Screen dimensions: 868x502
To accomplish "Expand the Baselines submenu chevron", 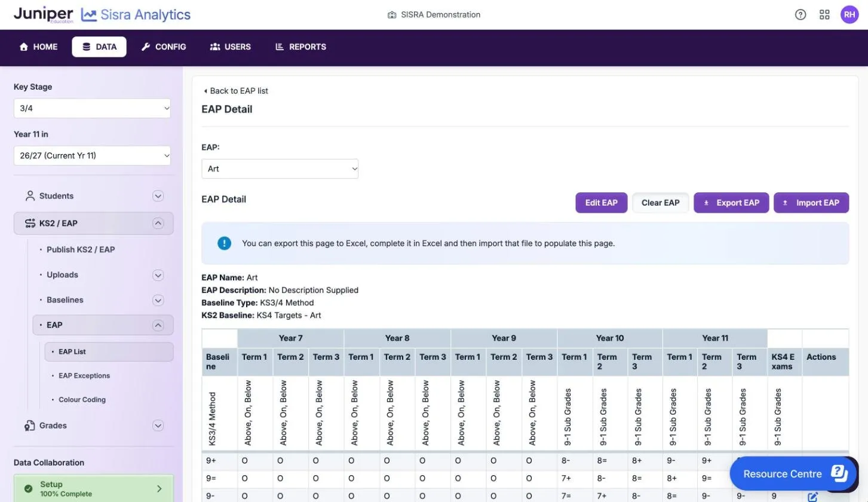I will tap(158, 300).
